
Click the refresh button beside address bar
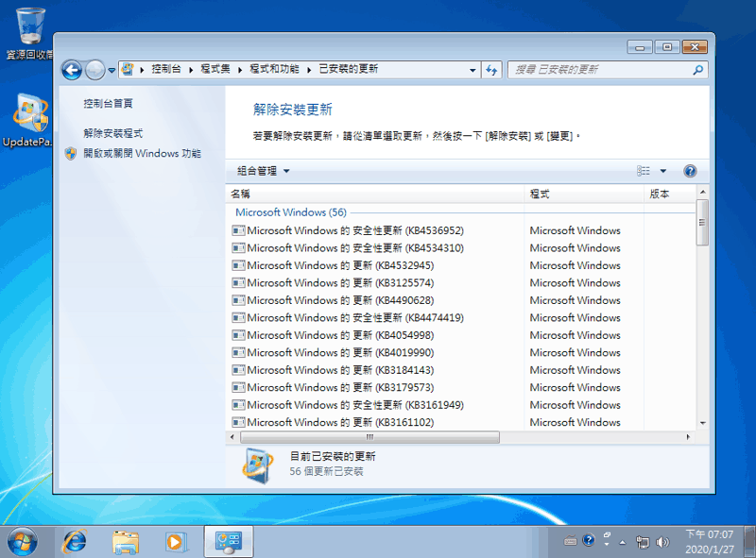[x=491, y=70]
